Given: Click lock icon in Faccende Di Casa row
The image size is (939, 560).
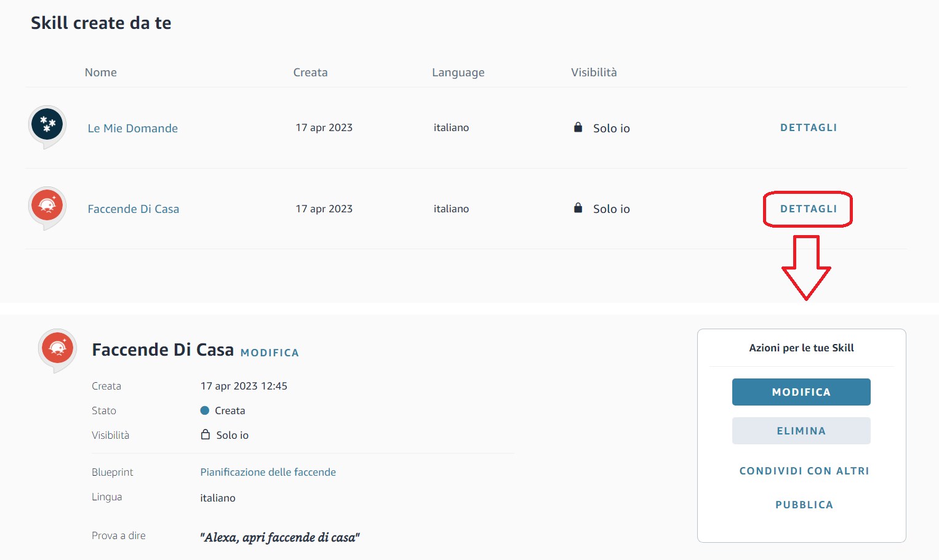Looking at the screenshot, I should pos(578,208).
